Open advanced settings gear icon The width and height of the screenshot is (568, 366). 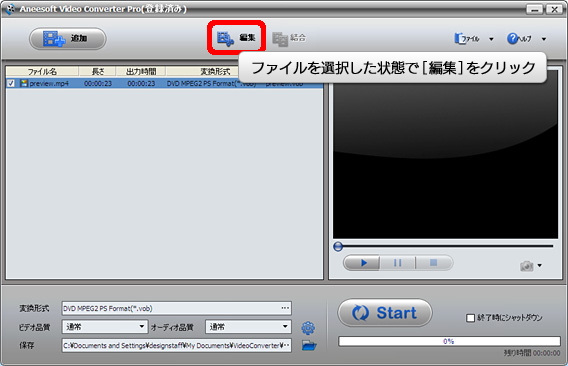[x=308, y=328]
